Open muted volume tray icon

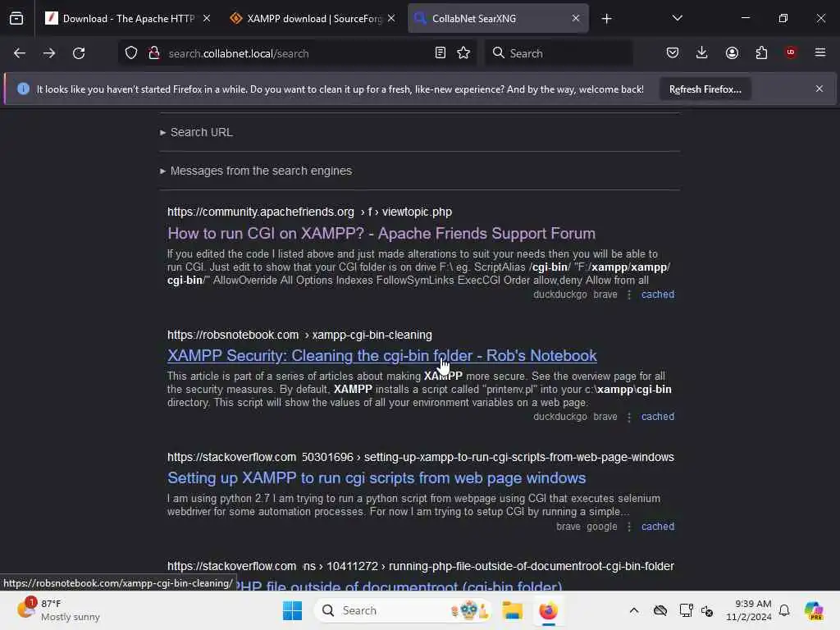click(x=707, y=610)
